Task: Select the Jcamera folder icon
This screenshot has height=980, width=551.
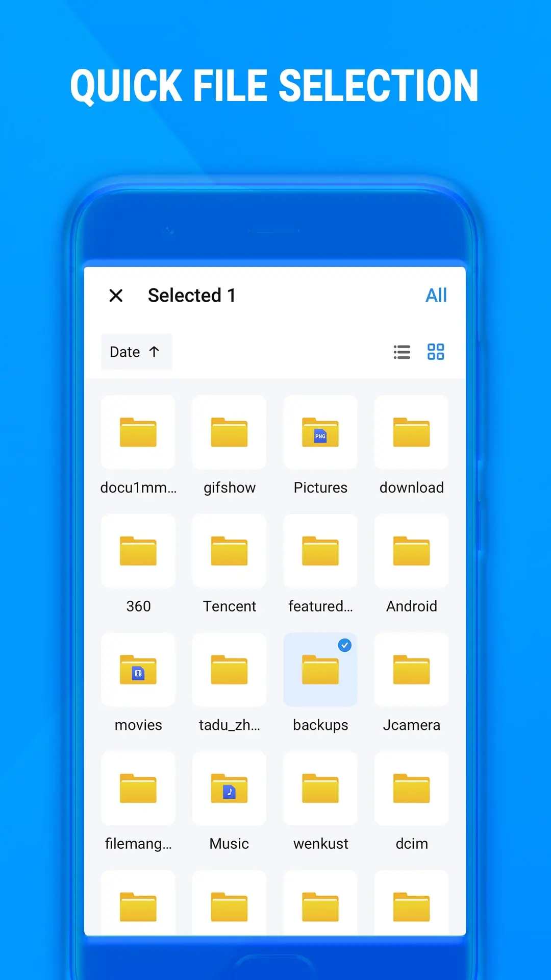Action: pos(411,670)
